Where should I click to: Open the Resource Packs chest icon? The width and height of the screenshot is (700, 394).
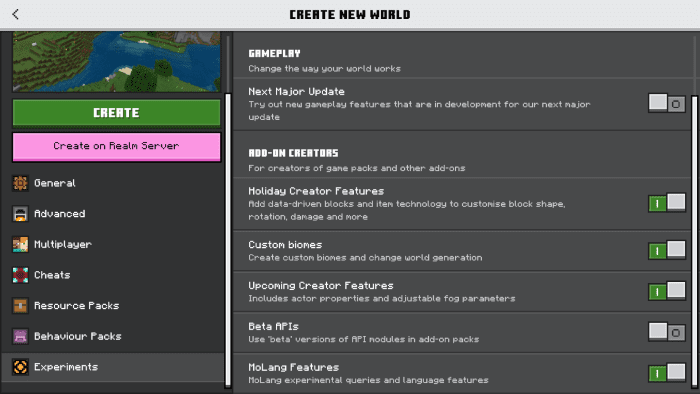(20, 306)
